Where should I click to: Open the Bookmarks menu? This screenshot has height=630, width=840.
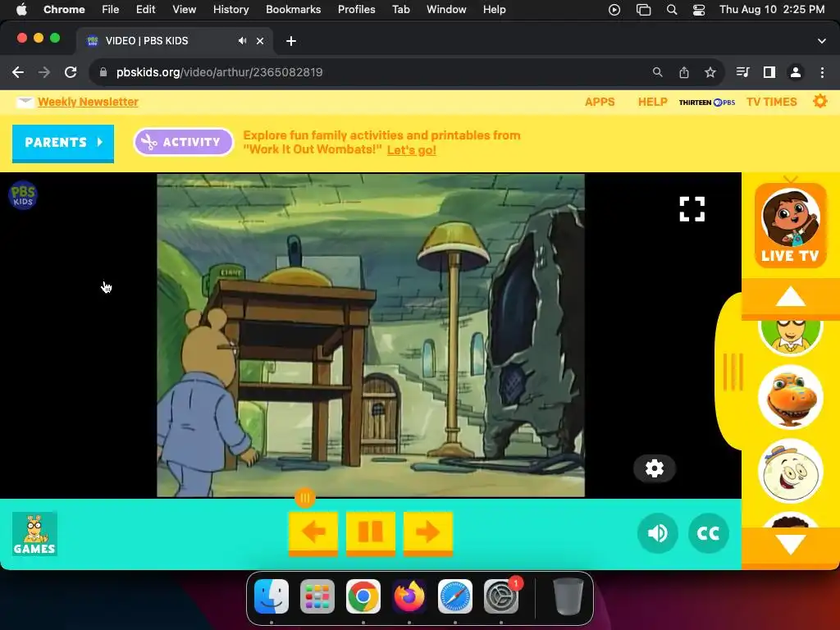[x=293, y=10]
